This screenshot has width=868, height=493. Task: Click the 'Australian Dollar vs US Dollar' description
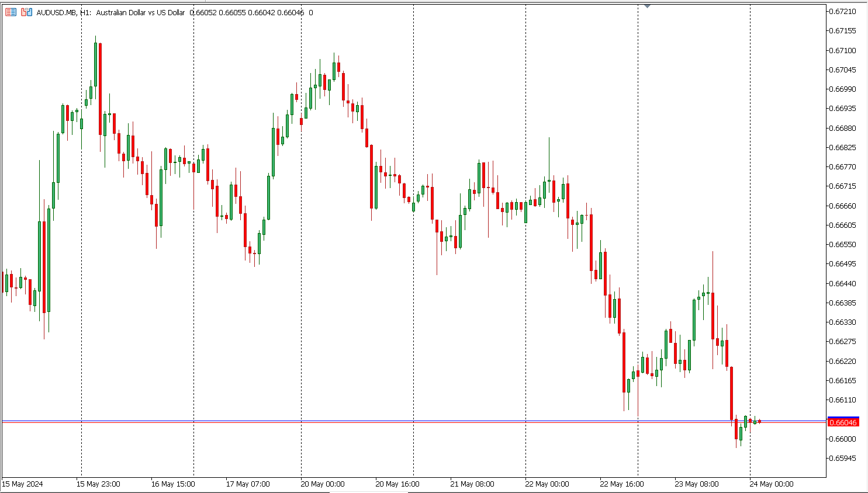pyautogui.click(x=140, y=12)
